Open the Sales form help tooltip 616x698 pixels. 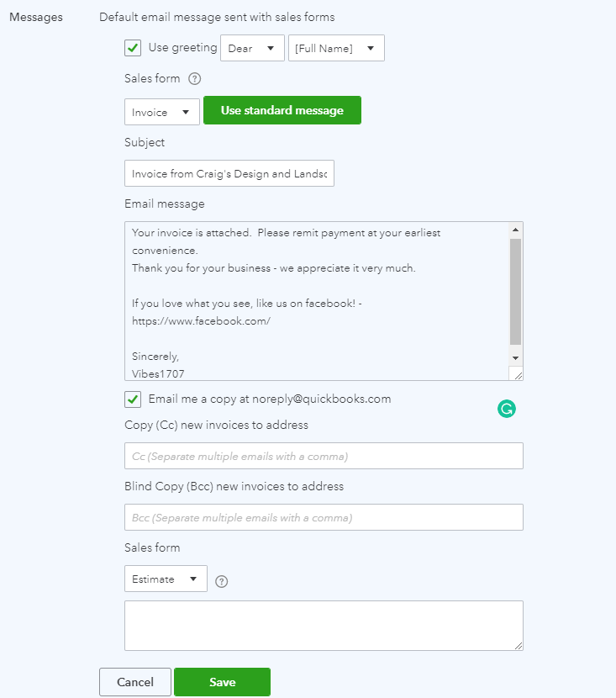tap(193, 78)
